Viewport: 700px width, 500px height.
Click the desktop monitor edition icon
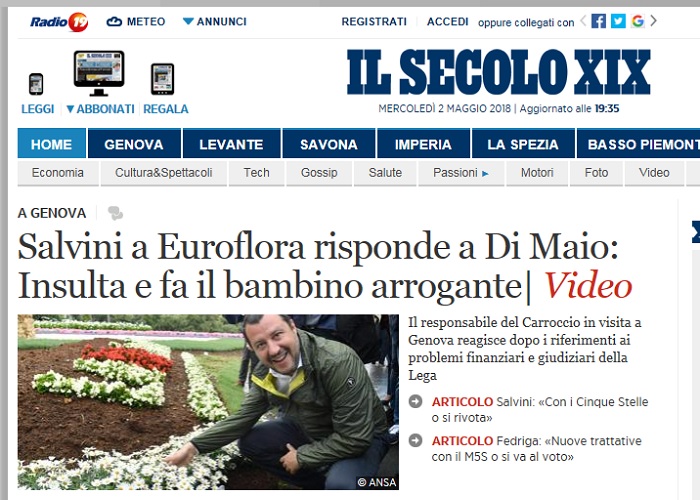pos(99,73)
